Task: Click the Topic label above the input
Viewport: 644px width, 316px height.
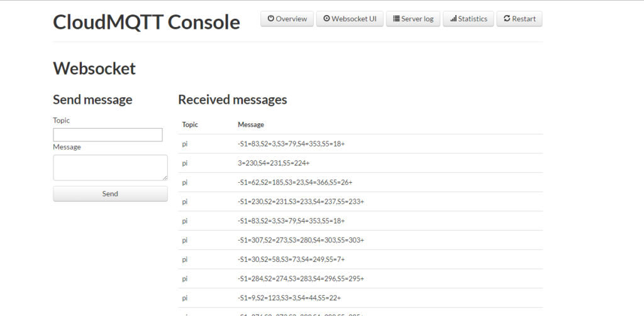Action: (x=61, y=120)
